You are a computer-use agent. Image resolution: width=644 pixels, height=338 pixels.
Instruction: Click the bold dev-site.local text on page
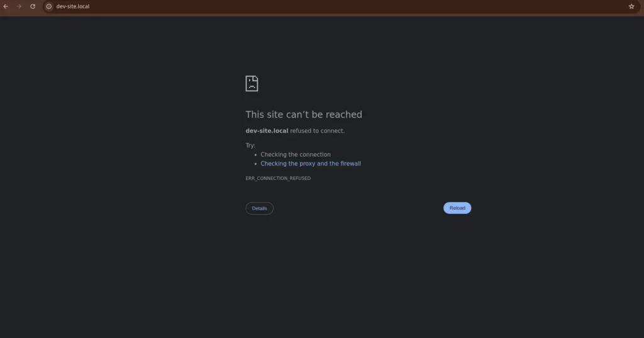coord(267,131)
